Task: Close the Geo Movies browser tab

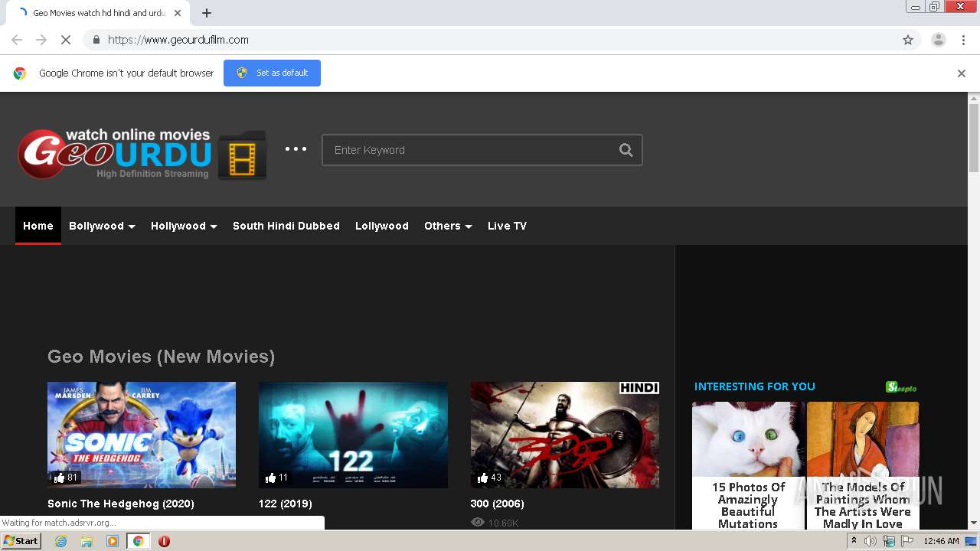Action: pos(178,13)
